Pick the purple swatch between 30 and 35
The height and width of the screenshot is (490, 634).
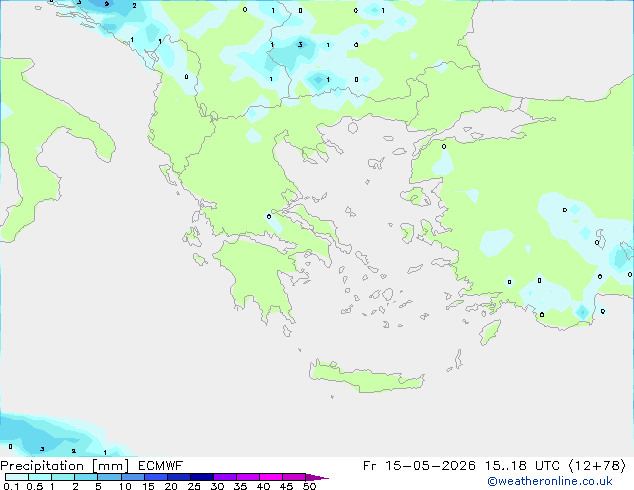(x=225, y=477)
